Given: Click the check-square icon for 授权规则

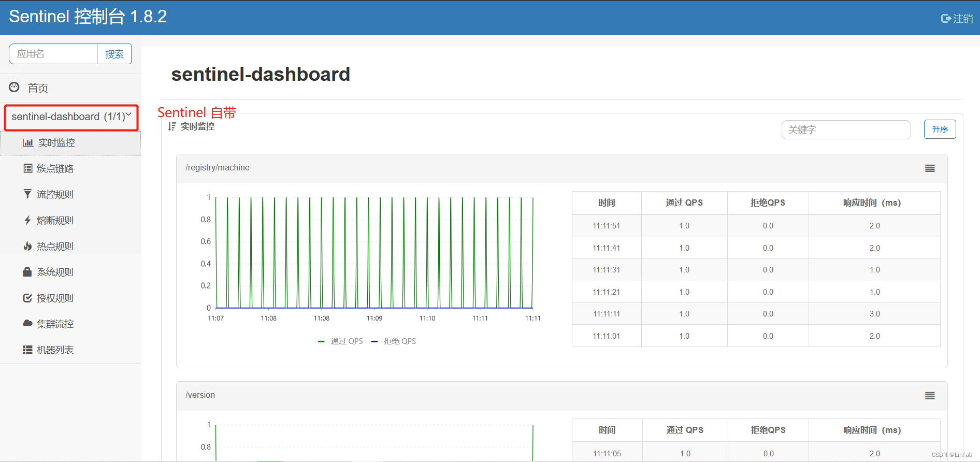Looking at the screenshot, I should (27, 298).
